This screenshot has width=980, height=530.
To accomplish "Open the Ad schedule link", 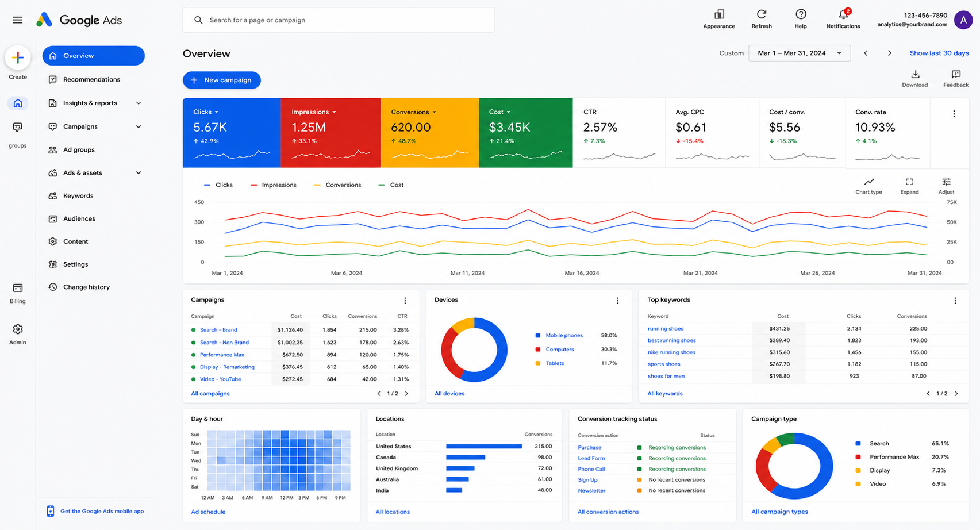I will click(x=208, y=512).
